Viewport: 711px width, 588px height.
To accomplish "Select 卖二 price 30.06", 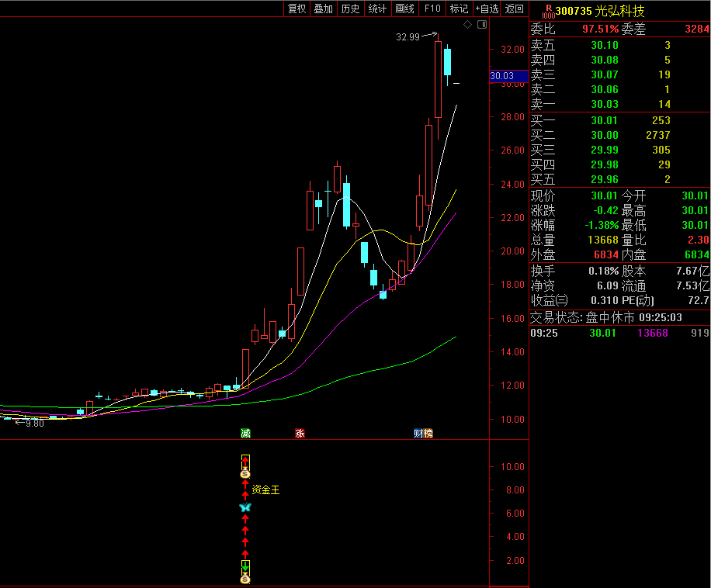I will (605, 90).
